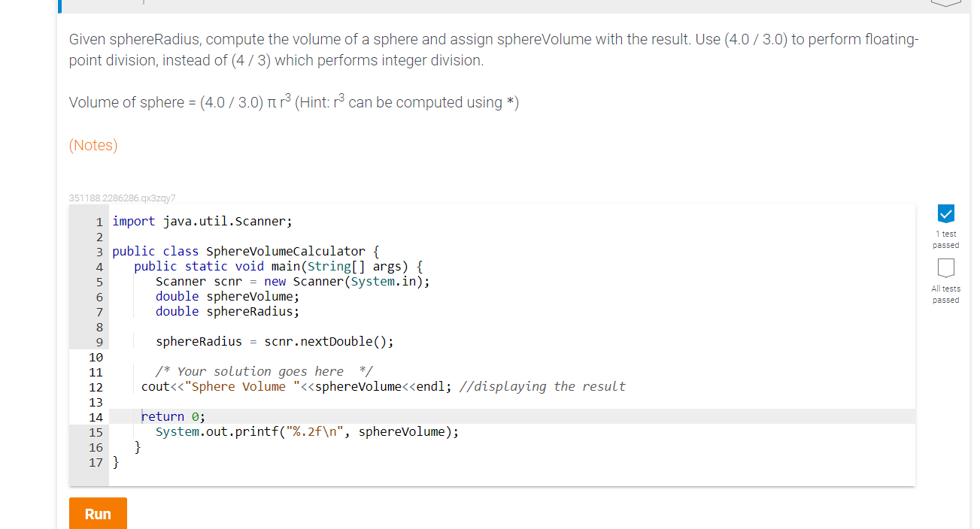
Task: Click the 'return 0;' line in the editor
Action: pos(172,416)
